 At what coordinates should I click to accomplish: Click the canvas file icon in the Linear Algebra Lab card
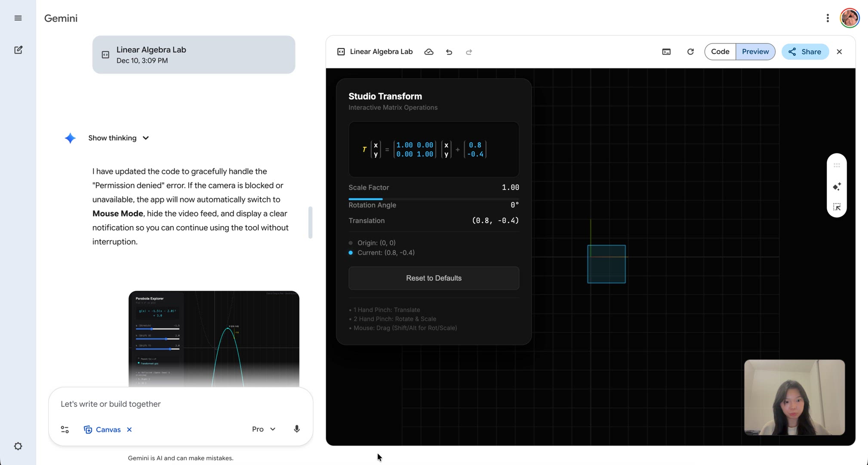click(105, 55)
